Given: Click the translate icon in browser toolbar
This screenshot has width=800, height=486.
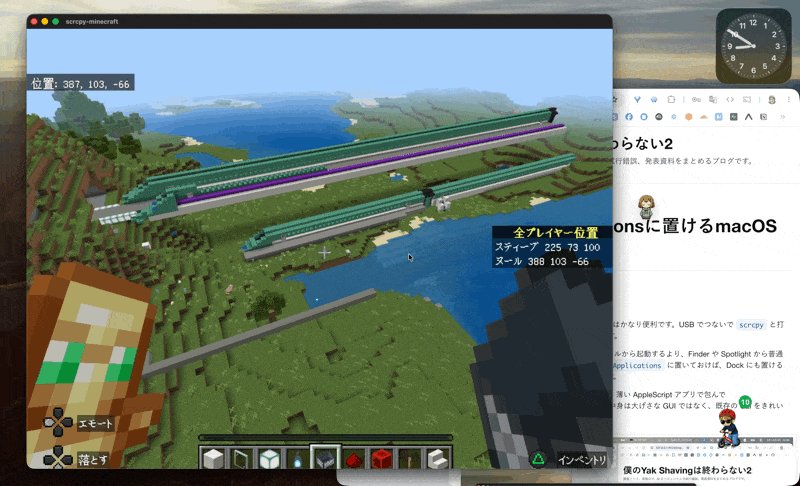Looking at the screenshot, I should pos(713,99).
